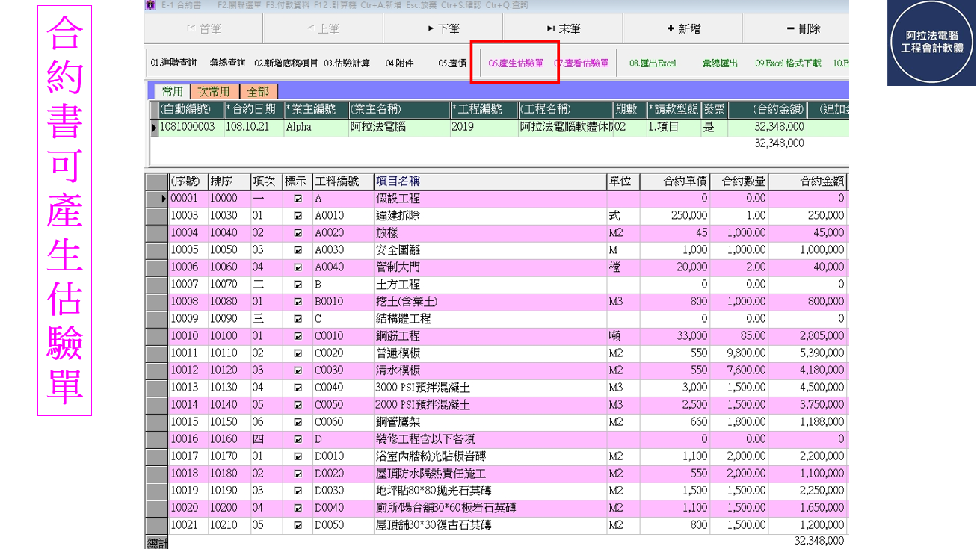The image size is (980, 549).
Task: Go to previous record with 上筆
Action: (323, 29)
